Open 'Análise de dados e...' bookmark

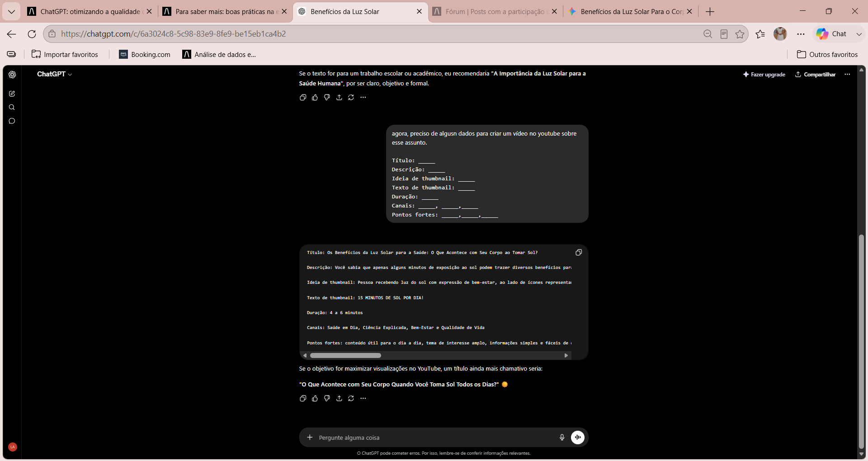click(219, 54)
